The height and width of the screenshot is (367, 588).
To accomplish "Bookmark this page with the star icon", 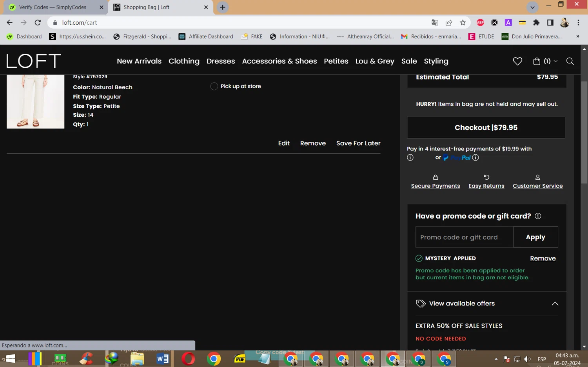I will [x=463, y=23].
